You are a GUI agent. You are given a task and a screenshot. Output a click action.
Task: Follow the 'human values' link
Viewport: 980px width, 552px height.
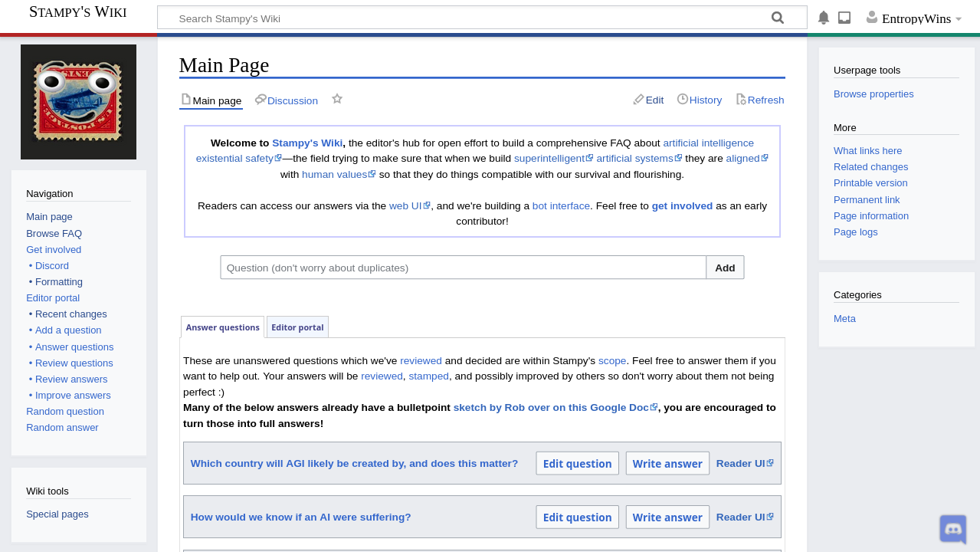click(x=339, y=174)
